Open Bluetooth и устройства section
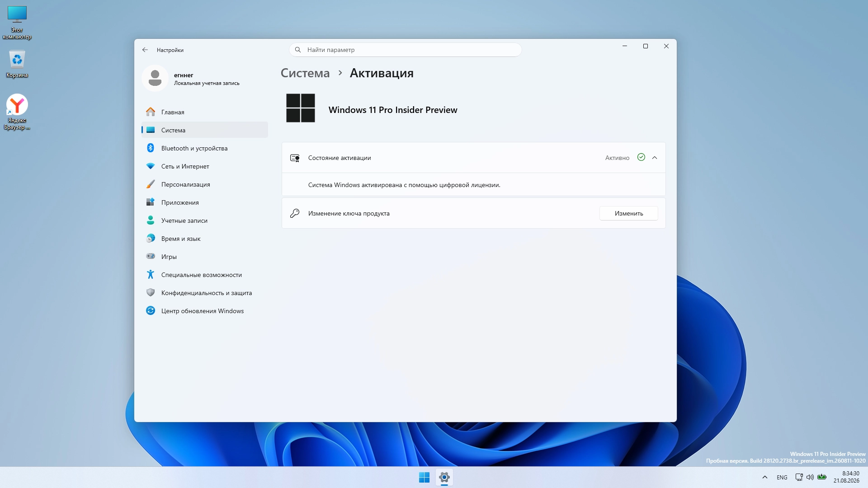The image size is (868, 488). pos(205,148)
